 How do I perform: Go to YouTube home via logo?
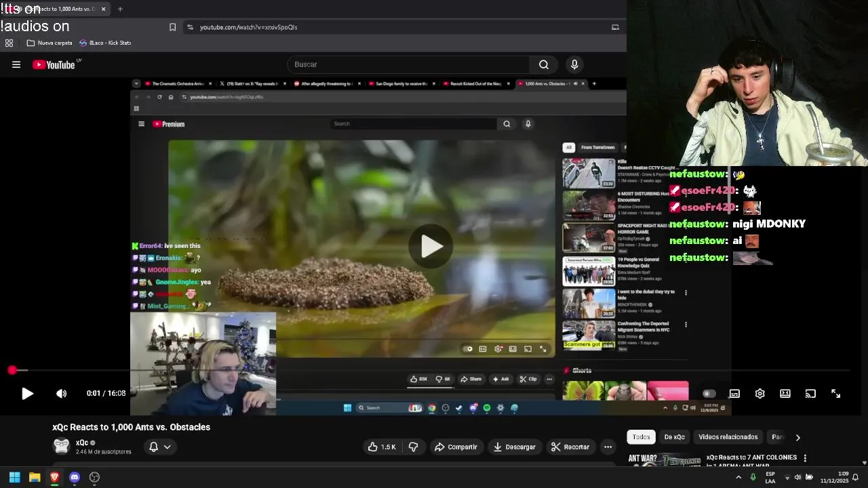point(54,64)
